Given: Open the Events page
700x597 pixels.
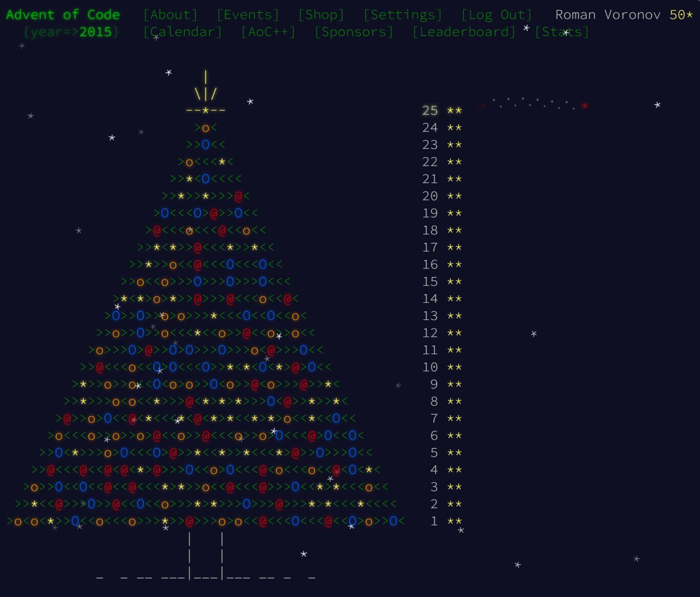Looking at the screenshot, I should click(248, 15).
